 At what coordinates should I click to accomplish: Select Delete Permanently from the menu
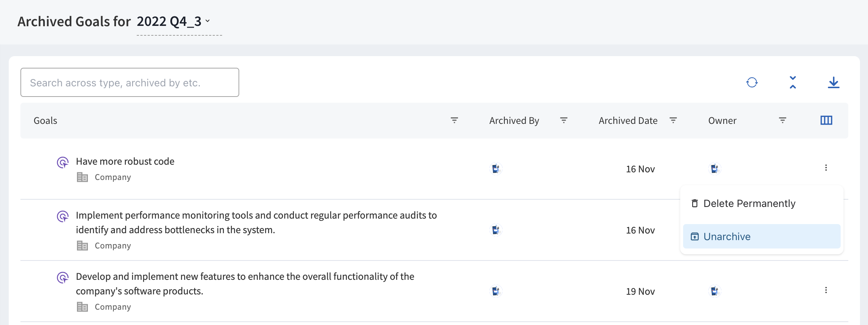[749, 203]
